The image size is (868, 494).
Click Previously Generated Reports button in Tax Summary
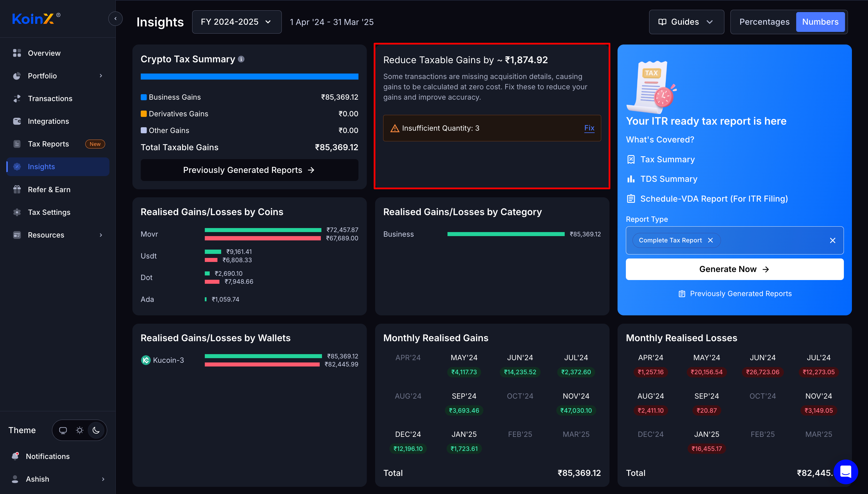[x=249, y=170]
